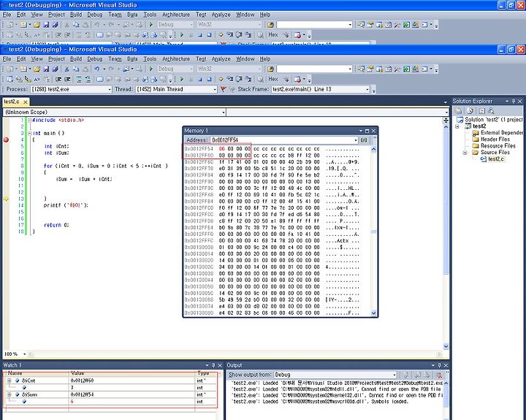526x420 pixels.
Task: Click code editor vertical scrollbar down arrow
Action: 446,346
